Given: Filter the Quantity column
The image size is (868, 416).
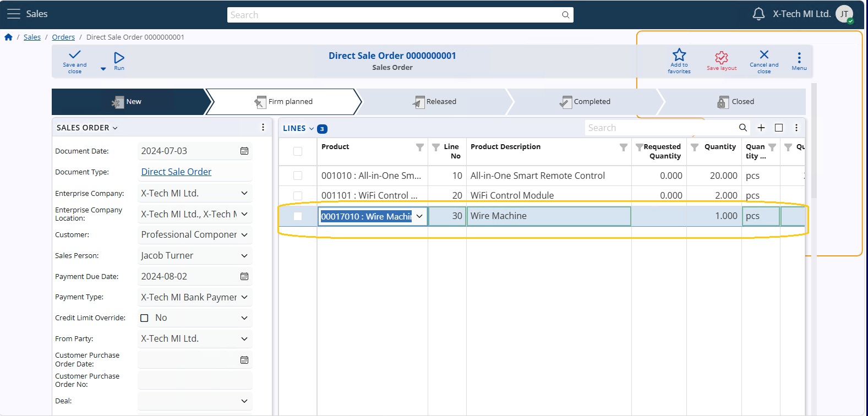Looking at the screenshot, I should 695,147.
